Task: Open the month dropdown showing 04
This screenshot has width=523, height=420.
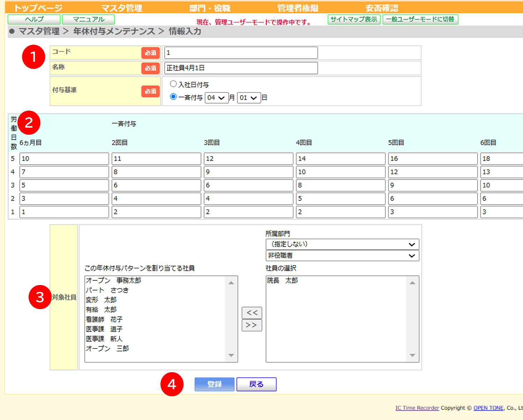Action: pyautogui.click(x=217, y=98)
